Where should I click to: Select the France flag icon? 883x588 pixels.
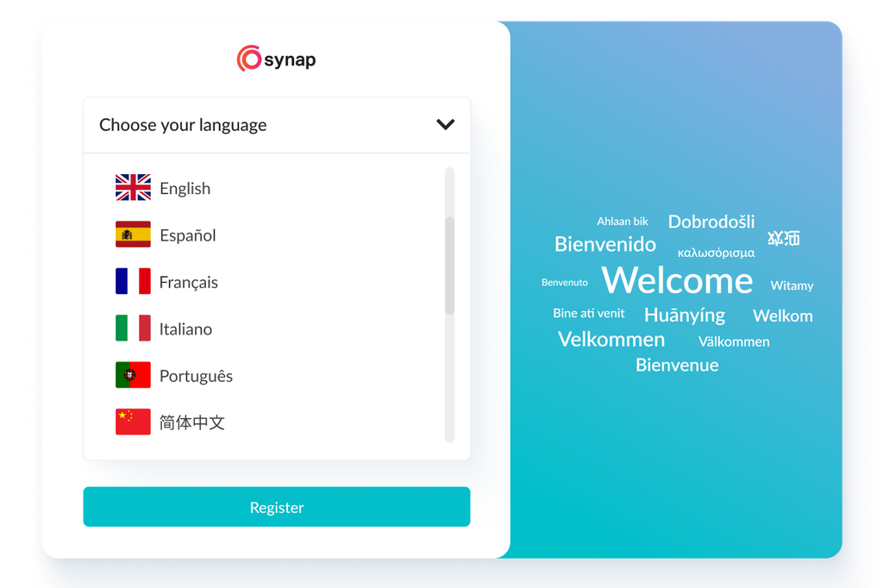tap(133, 281)
